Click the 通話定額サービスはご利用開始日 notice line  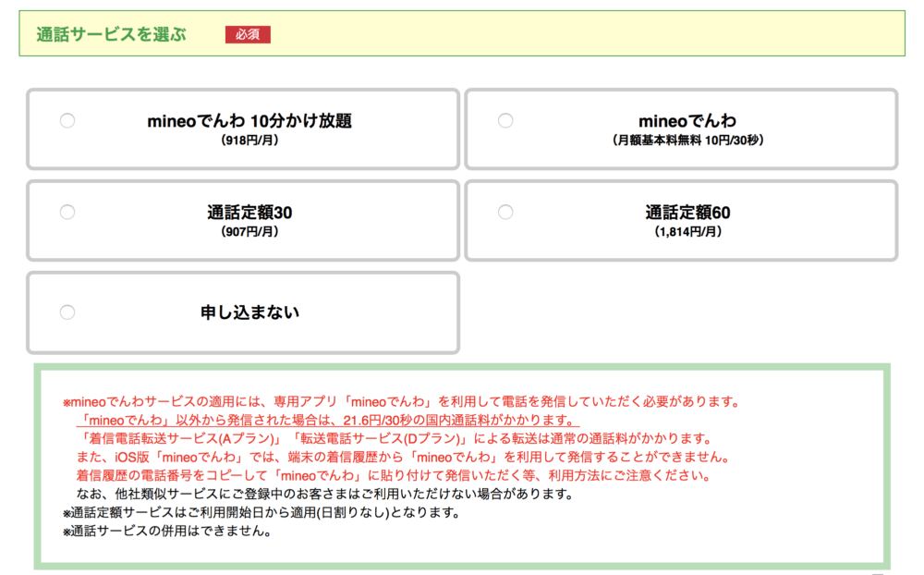(x=261, y=512)
